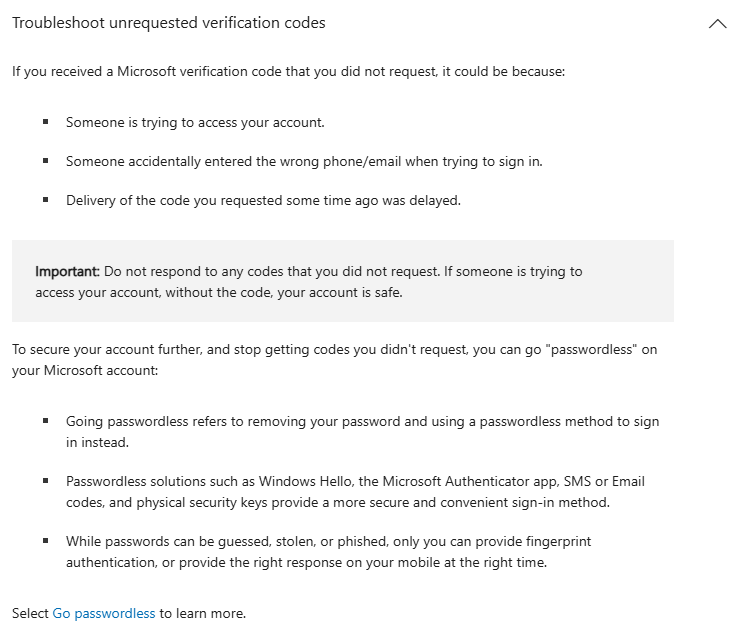The width and height of the screenshot is (735, 639).
Task: Click the "If you received a Microsoft verification code" sentence
Action: pyautogui.click(x=289, y=72)
